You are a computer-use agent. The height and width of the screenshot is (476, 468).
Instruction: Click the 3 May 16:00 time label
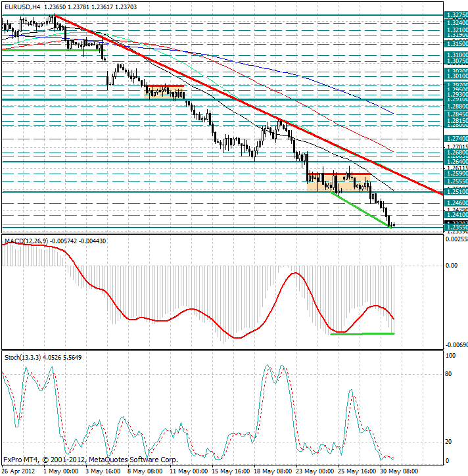tap(103, 471)
